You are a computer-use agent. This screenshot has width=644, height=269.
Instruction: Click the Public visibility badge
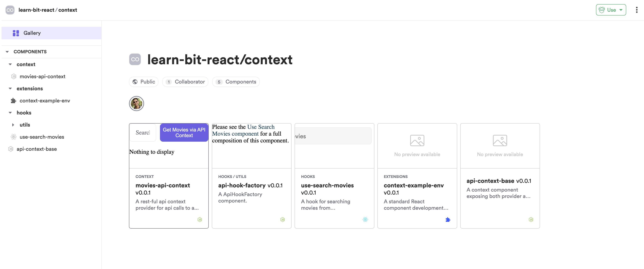point(144,82)
